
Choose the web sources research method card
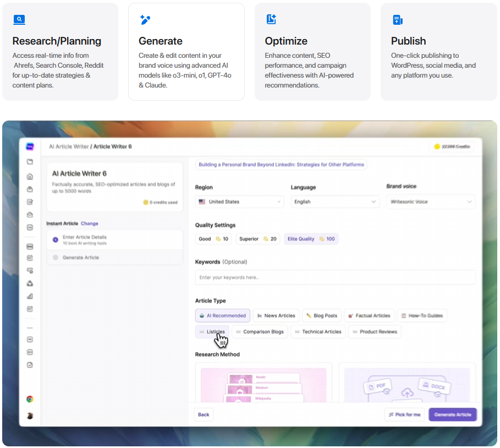(x=263, y=383)
